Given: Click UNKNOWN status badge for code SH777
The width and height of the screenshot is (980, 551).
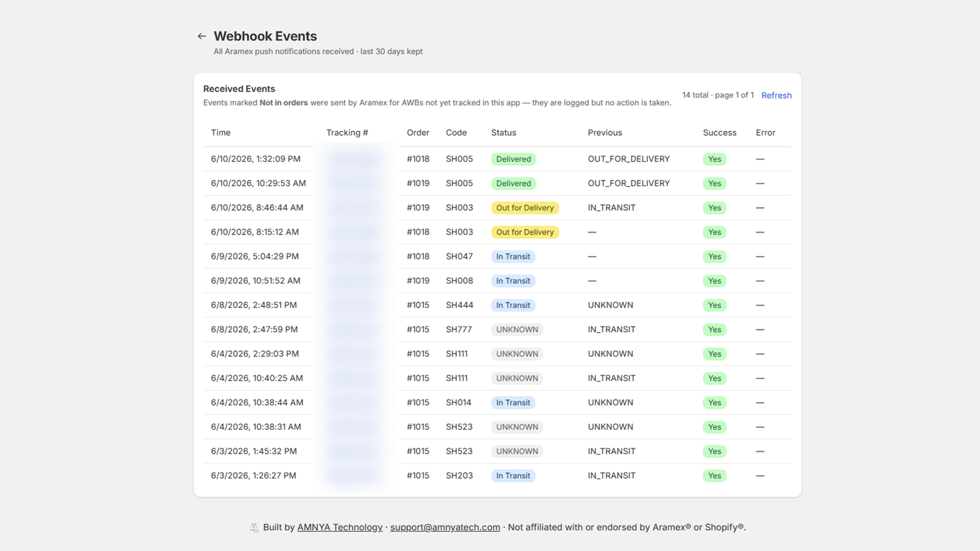Looking at the screenshot, I should (x=517, y=330).
